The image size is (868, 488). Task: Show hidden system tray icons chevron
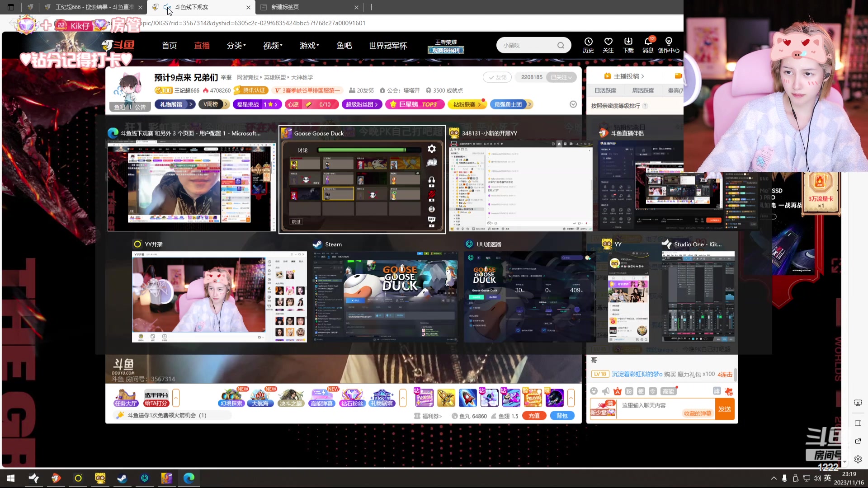(x=774, y=478)
